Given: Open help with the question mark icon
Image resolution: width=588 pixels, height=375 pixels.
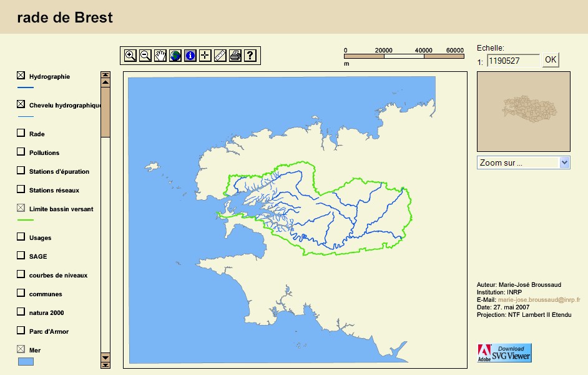Looking at the screenshot, I should pyautogui.click(x=250, y=56).
